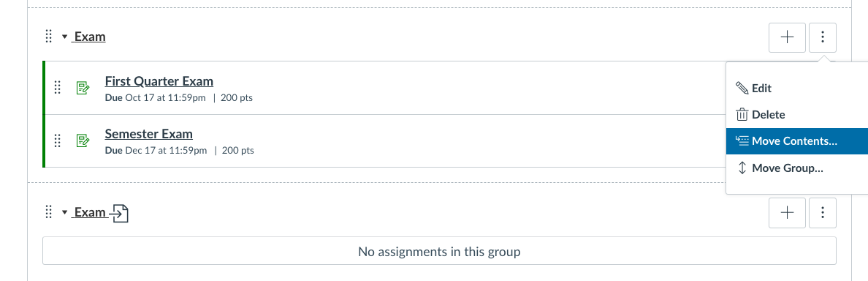Click the import icon next to second Exam group
This screenshot has width=868, height=281.
120,213
